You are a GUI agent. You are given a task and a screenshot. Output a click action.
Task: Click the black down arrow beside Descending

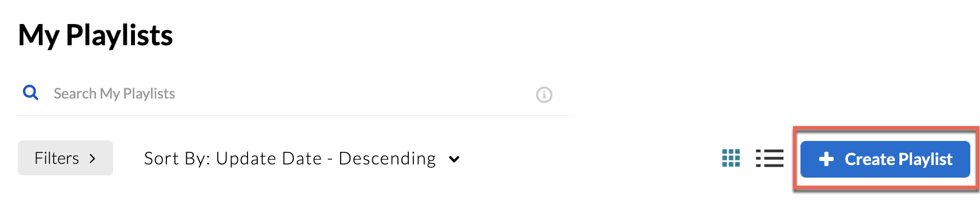(x=454, y=159)
